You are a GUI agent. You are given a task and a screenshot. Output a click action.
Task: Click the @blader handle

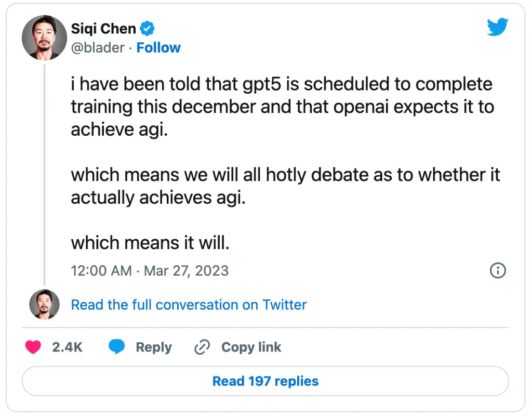click(x=97, y=48)
